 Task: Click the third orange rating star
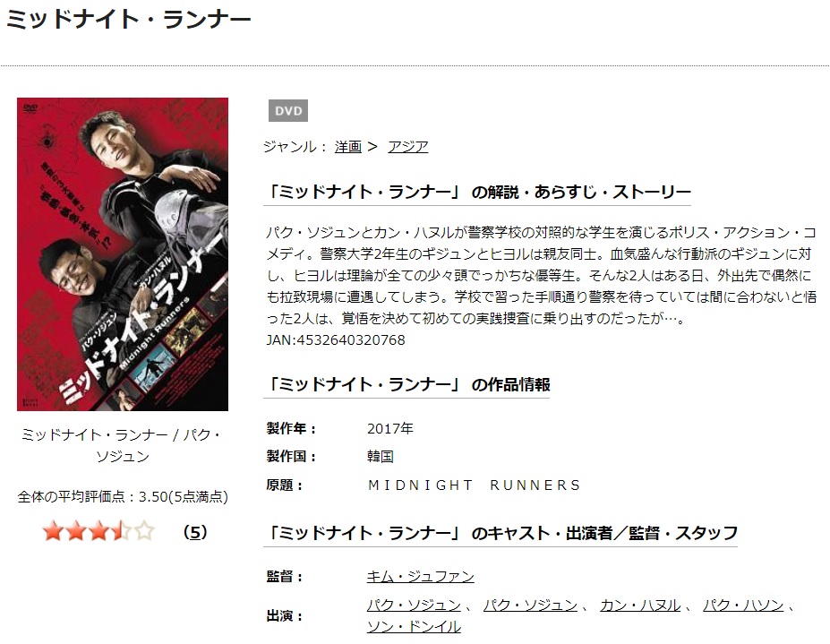[99, 530]
